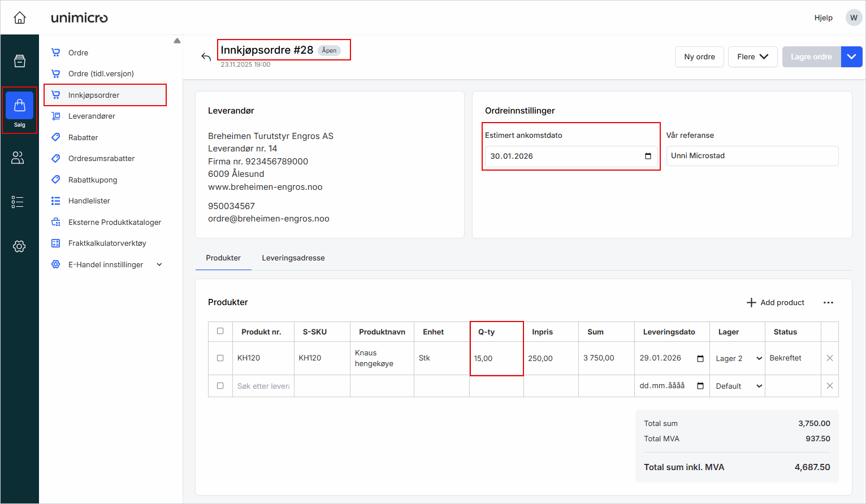This screenshot has height=504, width=866.
Task: Open the Lager 2 warehouse dropdown
Action: tap(738, 359)
